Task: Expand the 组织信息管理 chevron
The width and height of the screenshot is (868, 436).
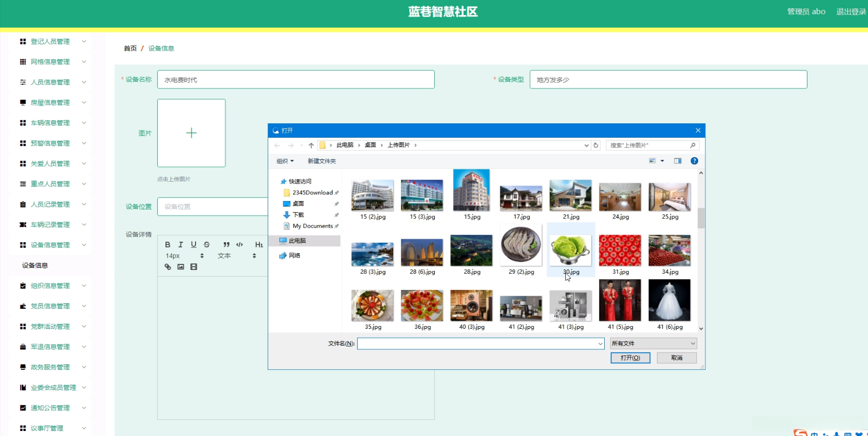Action: pyautogui.click(x=84, y=286)
